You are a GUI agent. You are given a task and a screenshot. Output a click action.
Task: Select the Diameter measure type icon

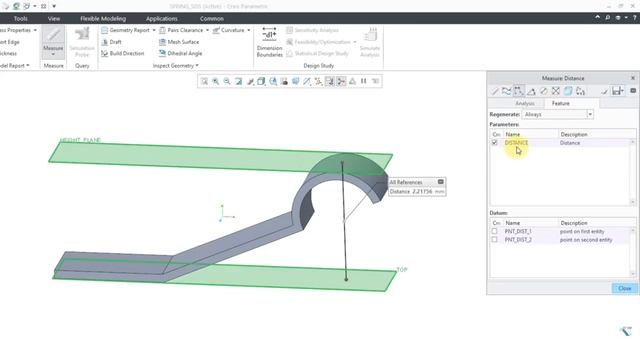(543, 91)
